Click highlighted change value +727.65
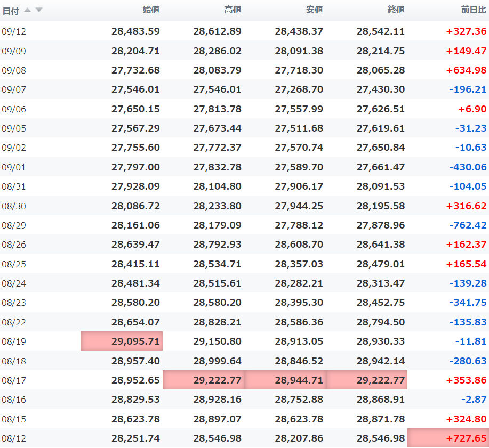 pyautogui.click(x=448, y=438)
